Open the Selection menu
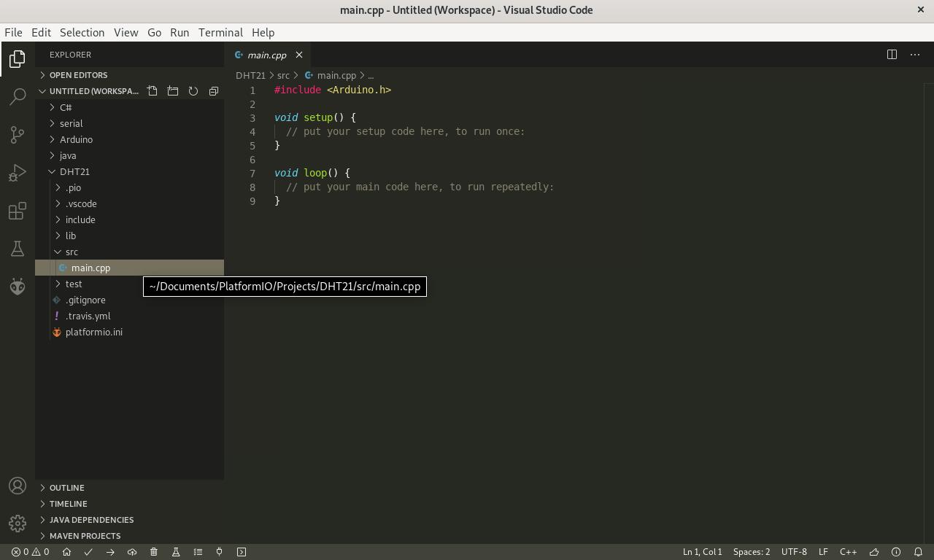Viewport: 934px width, 560px height. [82, 32]
